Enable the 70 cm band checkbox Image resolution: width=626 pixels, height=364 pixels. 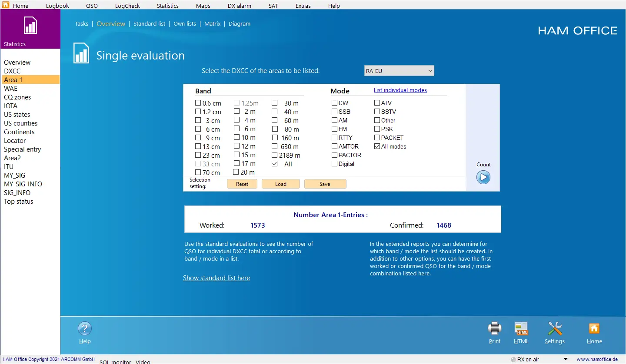click(x=198, y=172)
